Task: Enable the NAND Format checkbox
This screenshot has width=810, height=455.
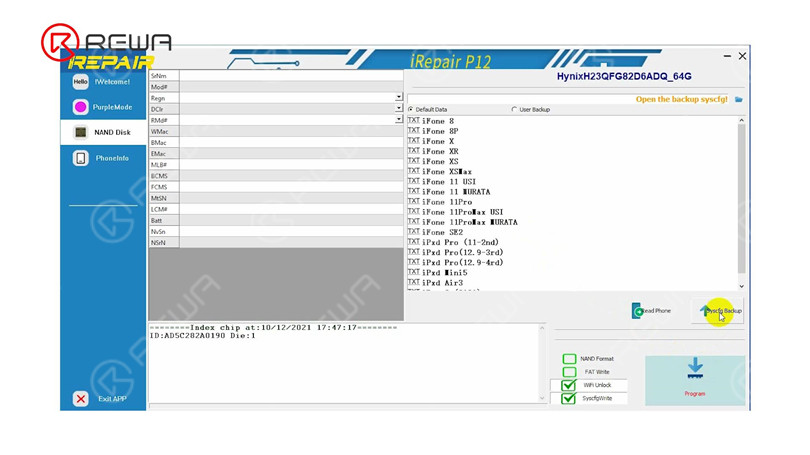Action: (569, 358)
